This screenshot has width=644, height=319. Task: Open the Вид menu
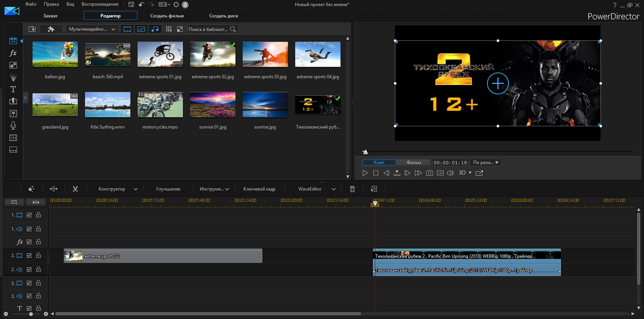70,4
